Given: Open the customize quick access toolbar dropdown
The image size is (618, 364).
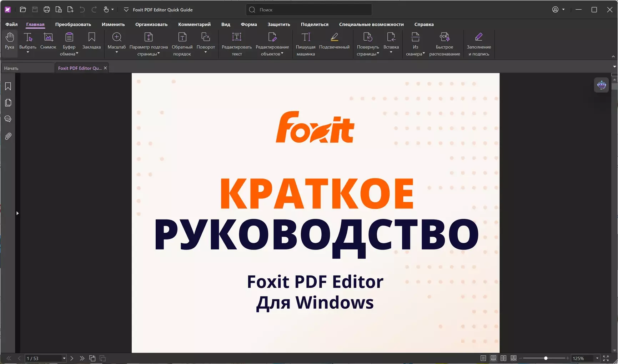Looking at the screenshot, I should point(126,10).
